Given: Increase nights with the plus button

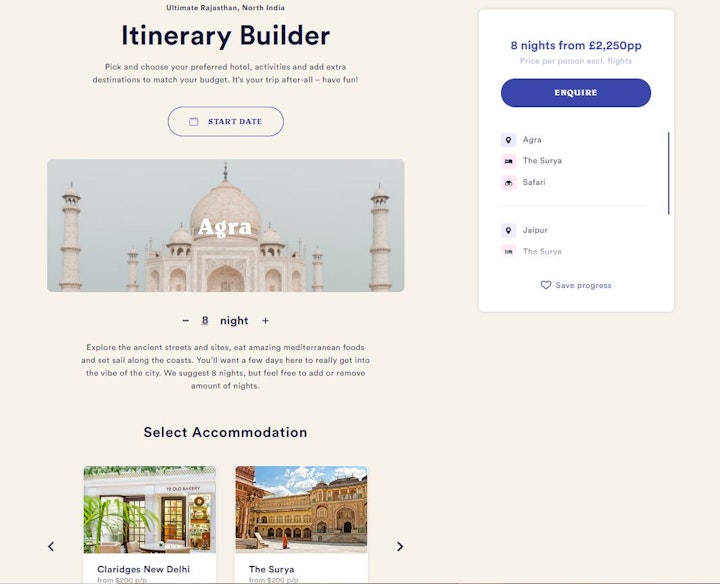Looking at the screenshot, I should pos(265,320).
